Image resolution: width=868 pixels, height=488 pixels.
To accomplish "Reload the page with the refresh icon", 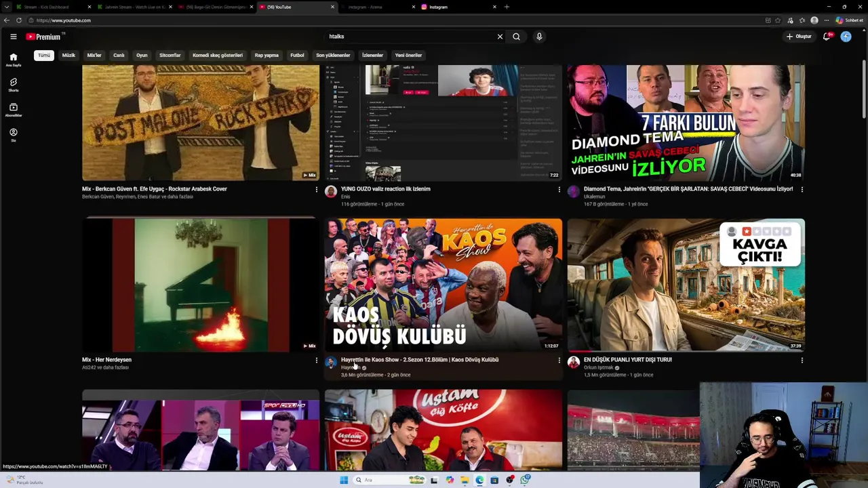I will click(19, 20).
